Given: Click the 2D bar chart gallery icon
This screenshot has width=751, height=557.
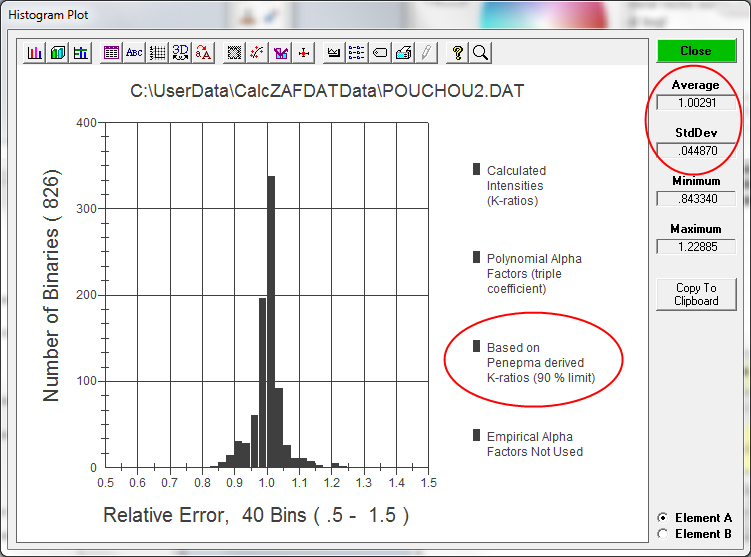Looking at the screenshot, I should point(35,53).
